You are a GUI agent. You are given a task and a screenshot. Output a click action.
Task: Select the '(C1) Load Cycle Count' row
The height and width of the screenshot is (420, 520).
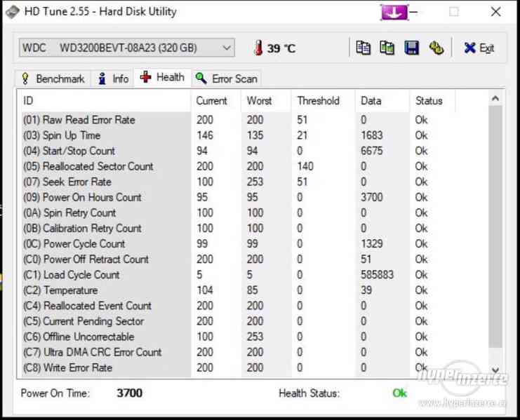point(239,275)
